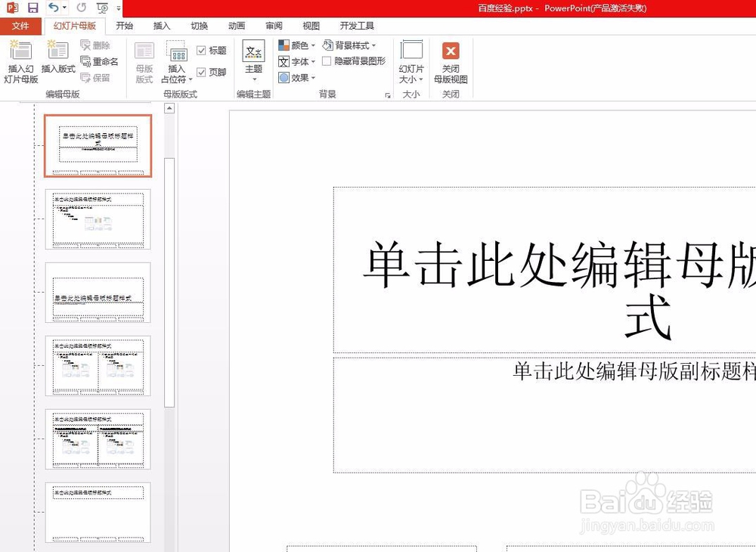The height and width of the screenshot is (552, 756).
Task: Select the first slide master thumbnail
Action: click(98, 144)
